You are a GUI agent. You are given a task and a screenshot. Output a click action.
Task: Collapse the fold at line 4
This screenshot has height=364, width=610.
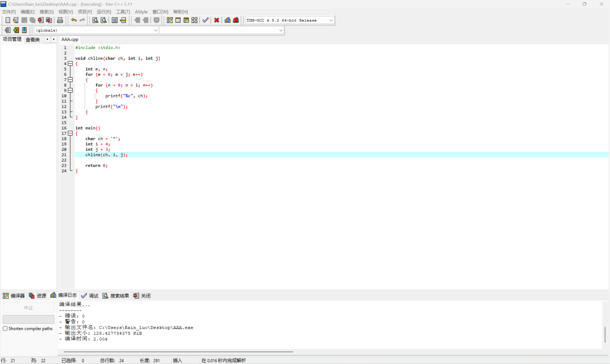pos(71,64)
